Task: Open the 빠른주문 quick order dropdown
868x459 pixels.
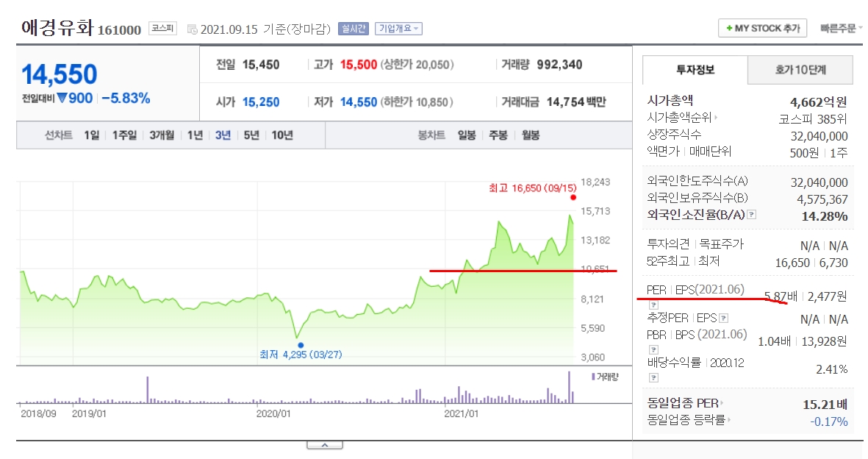Action: coord(840,28)
